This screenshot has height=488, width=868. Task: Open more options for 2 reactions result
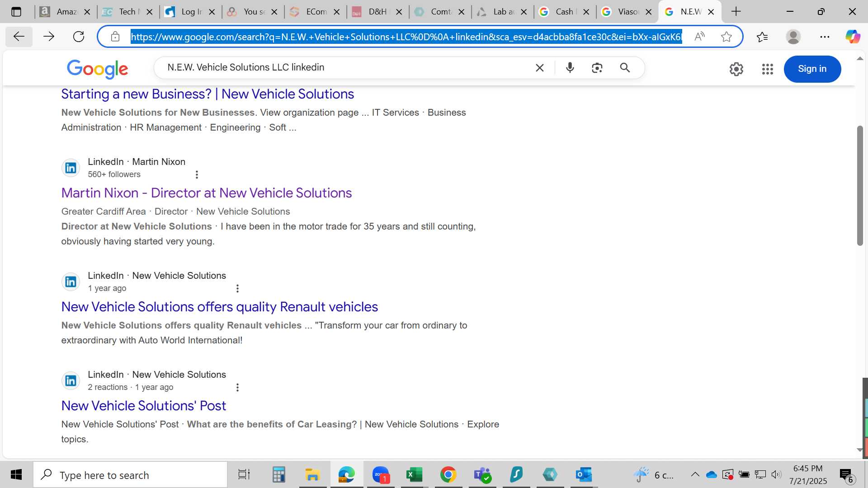(x=237, y=387)
